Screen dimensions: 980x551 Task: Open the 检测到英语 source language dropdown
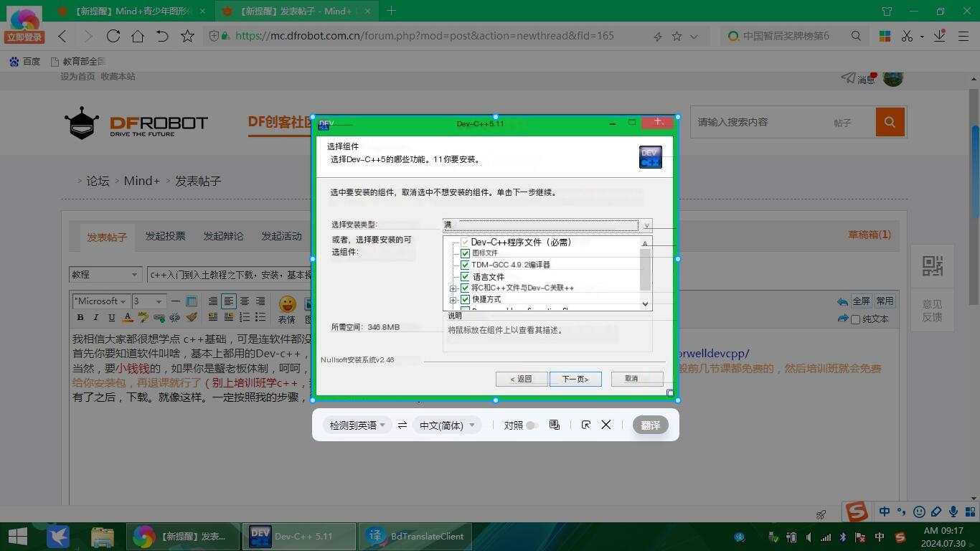357,425
